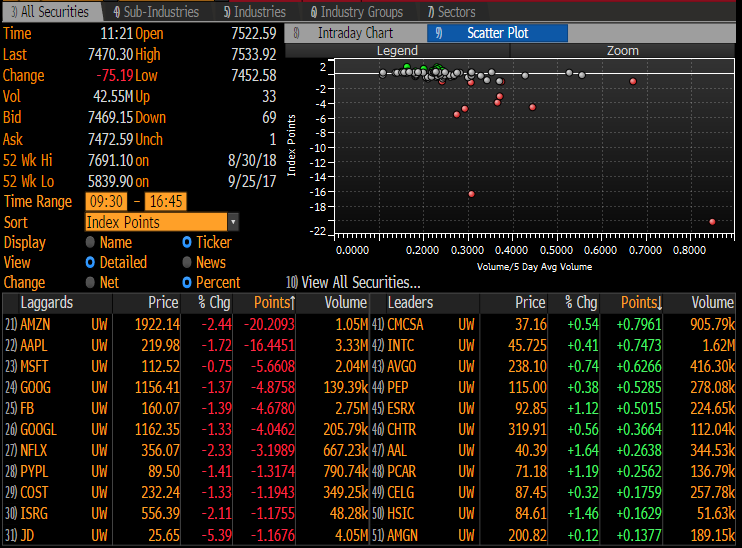Click the Legend button above the chart
The height and width of the screenshot is (548, 742).
coord(397,51)
